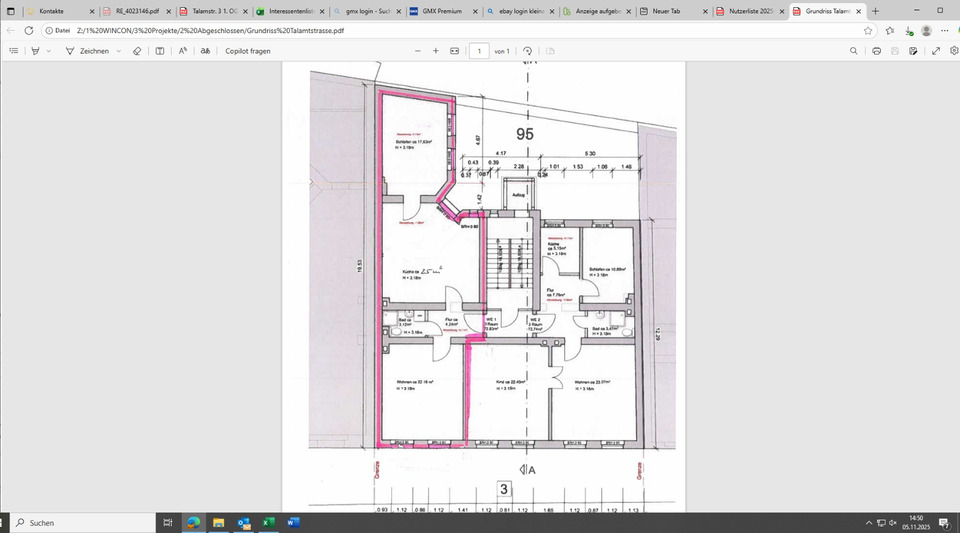Image resolution: width=960 pixels, height=533 pixels.
Task: Expand the Highlight tool color dropdown
Action: point(48,50)
